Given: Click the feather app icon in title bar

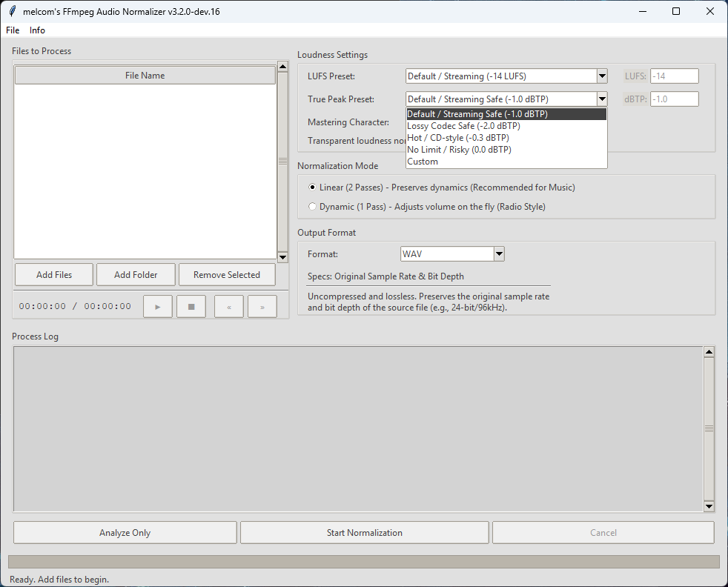Looking at the screenshot, I should pyautogui.click(x=13, y=12).
